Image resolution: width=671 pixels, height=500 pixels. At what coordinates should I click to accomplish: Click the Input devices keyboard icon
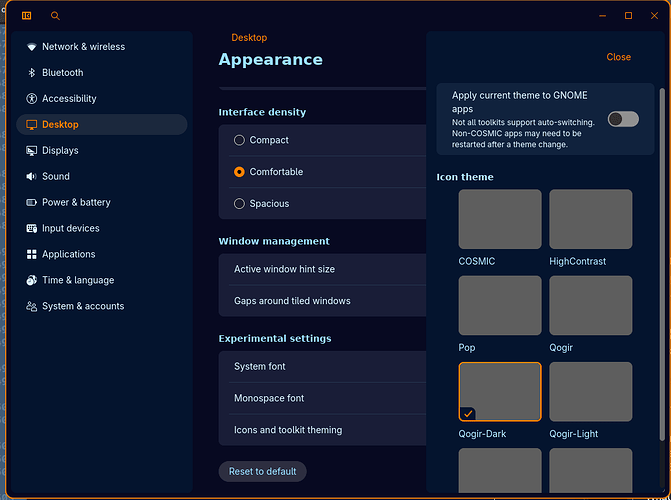[32, 229]
